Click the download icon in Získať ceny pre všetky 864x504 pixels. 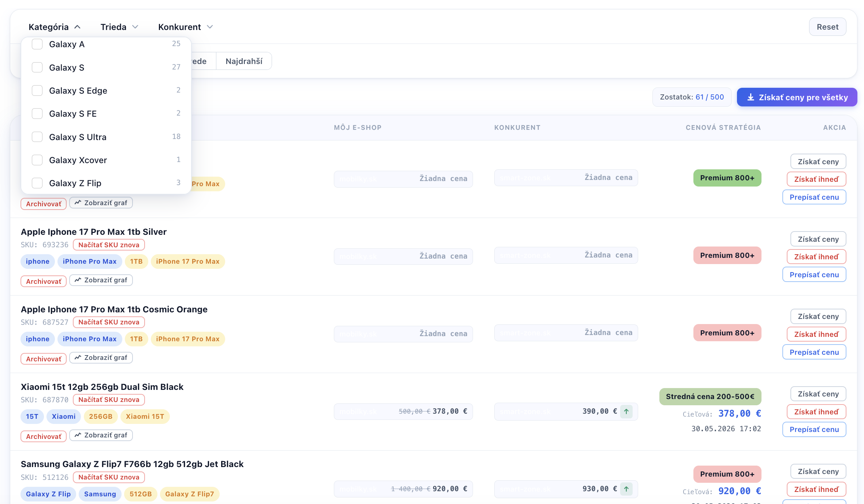pyautogui.click(x=751, y=97)
